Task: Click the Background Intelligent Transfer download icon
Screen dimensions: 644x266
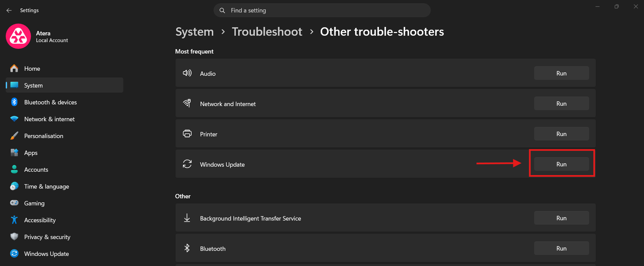Action: tap(187, 218)
